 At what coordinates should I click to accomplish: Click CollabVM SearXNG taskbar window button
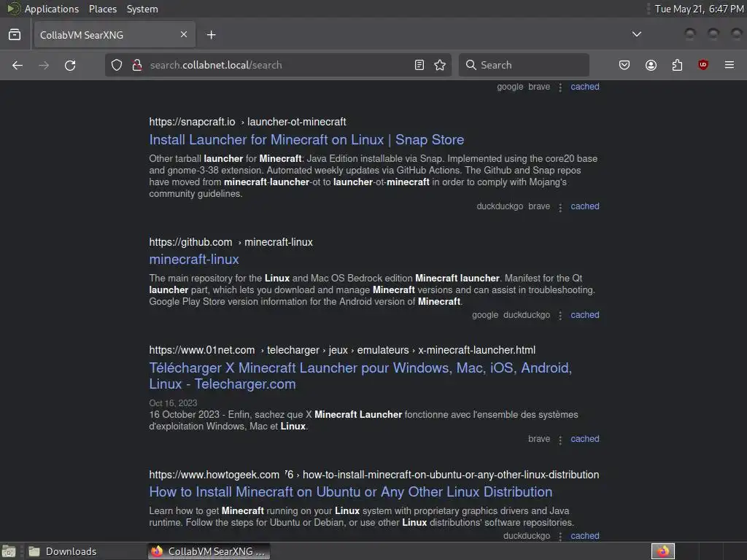coord(208,551)
